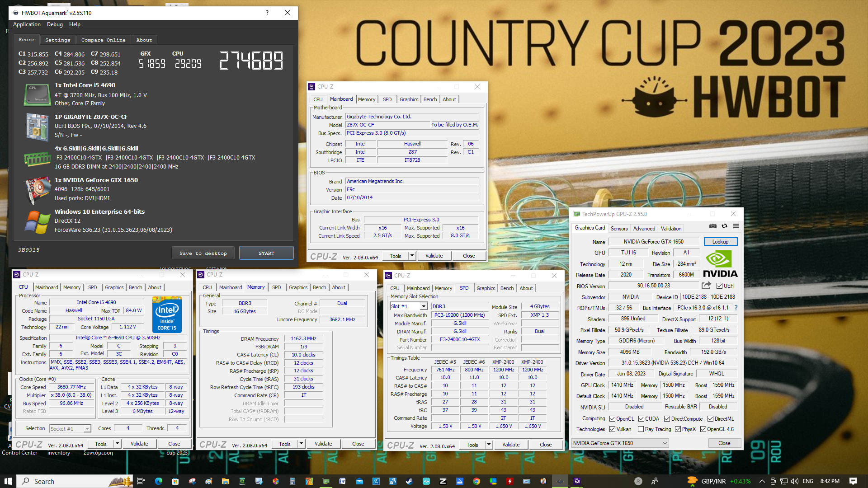Switch to the Sensors tab in GPU-Z

point(619,229)
